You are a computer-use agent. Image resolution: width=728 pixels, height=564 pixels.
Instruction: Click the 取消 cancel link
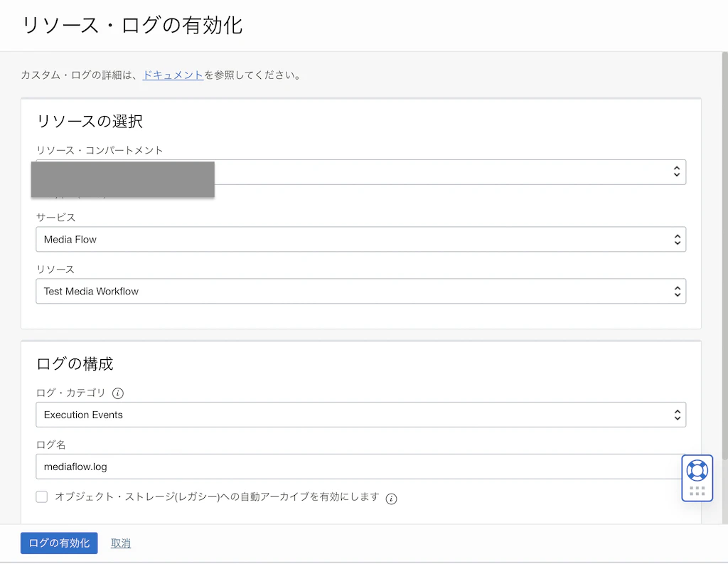(x=121, y=543)
